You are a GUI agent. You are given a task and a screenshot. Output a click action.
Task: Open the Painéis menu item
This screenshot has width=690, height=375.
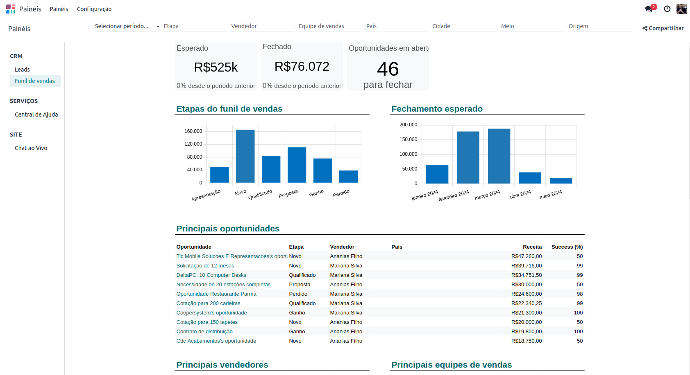tap(59, 9)
